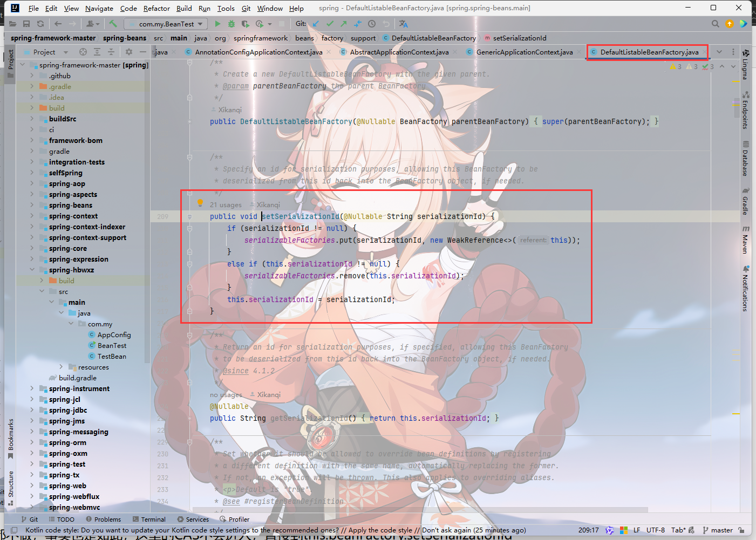Screen dimensions: 756x540
Task: Reload all from disk using sync icon
Action: (40, 24)
